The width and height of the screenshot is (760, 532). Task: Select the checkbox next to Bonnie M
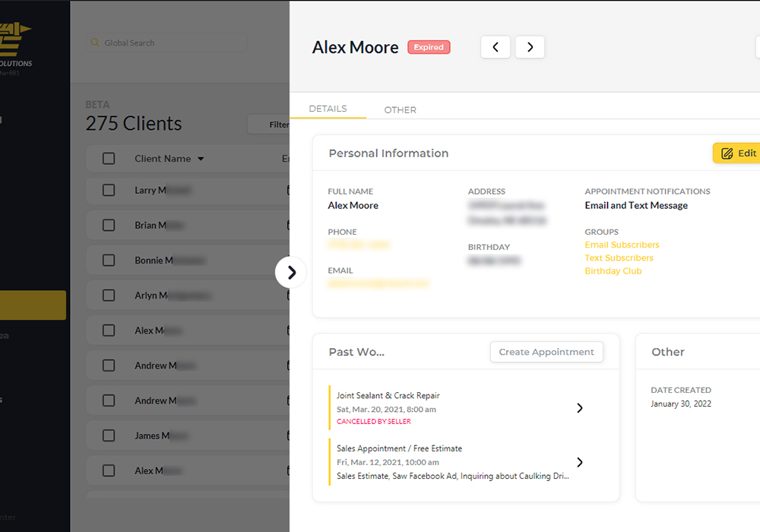click(x=109, y=261)
